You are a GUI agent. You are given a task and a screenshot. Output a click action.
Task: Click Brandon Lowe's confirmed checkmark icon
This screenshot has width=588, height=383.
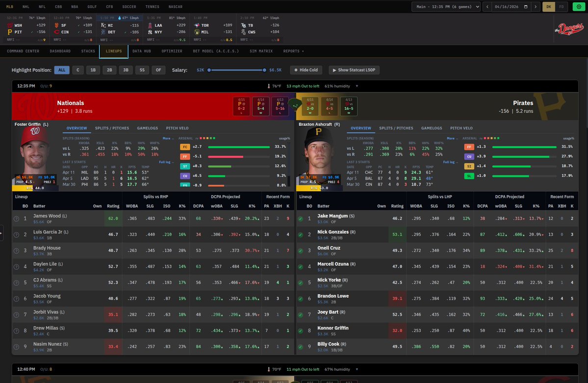pos(300,299)
